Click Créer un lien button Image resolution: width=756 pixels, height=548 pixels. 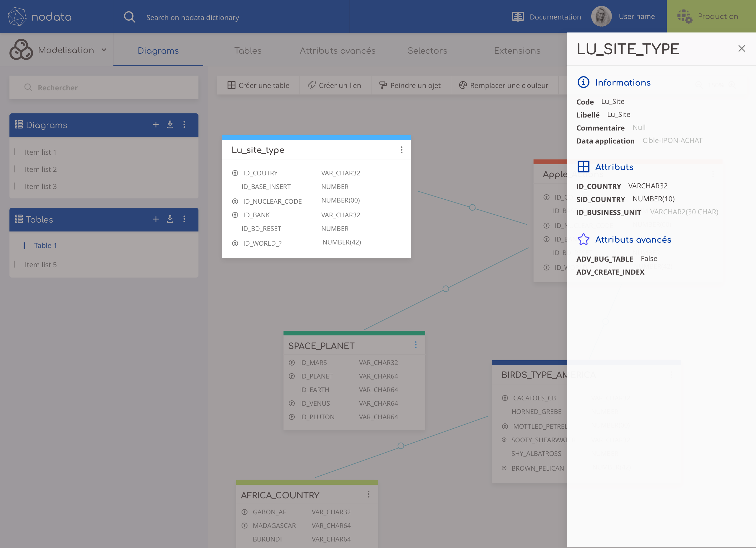[x=334, y=85]
